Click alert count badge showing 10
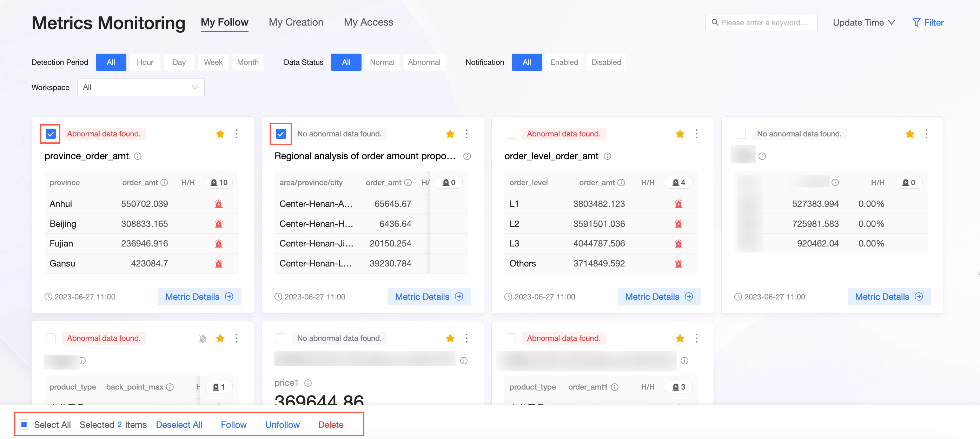980x439 pixels. tap(219, 182)
